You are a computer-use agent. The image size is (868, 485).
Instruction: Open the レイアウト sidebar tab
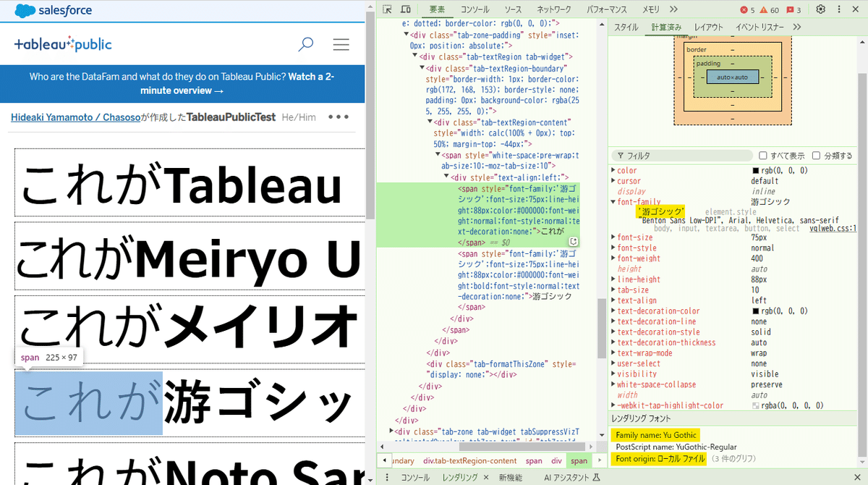click(x=709, y=27)
